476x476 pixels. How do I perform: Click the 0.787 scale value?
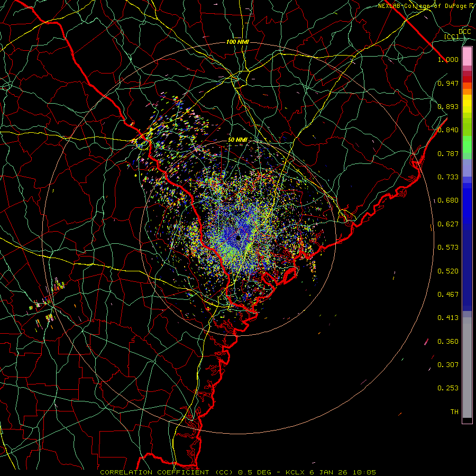pyautogui.click(x=448, y=153)
